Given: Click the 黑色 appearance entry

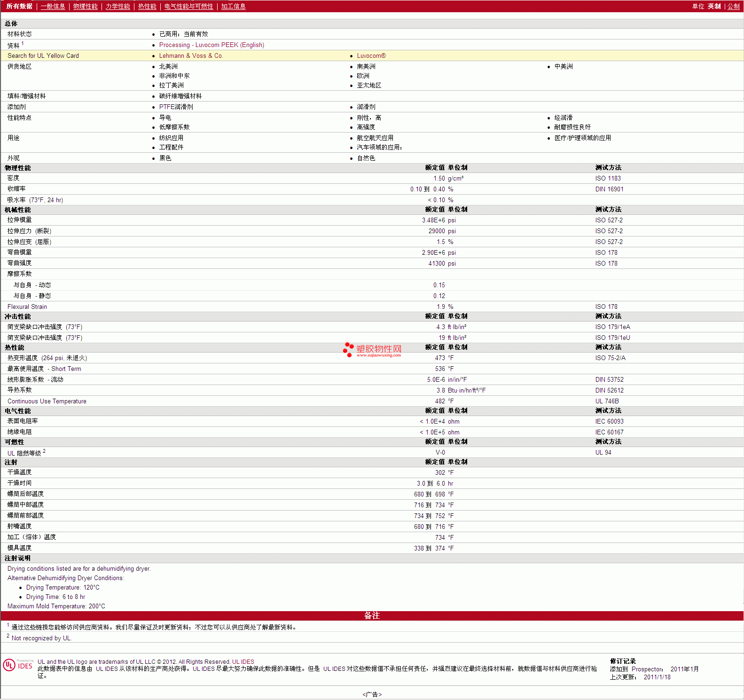Looking at the screenshot, I should coord(165,158).
